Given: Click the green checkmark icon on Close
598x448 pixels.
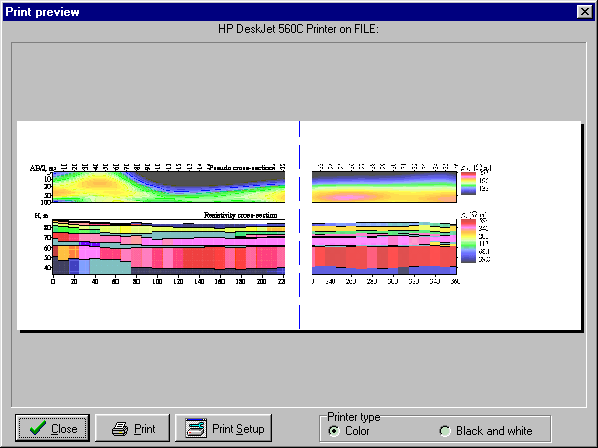Looking at the screenshot, I should pos(37,428).
